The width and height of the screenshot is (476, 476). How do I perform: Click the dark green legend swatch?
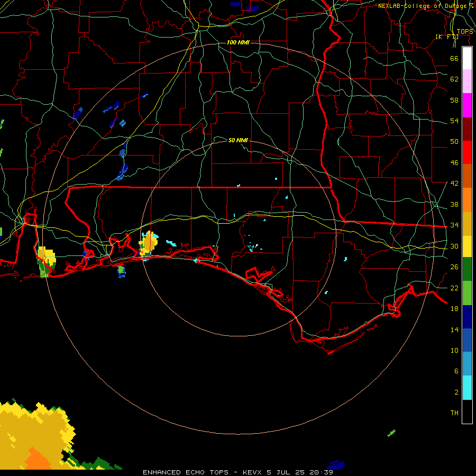pos(467,269)
